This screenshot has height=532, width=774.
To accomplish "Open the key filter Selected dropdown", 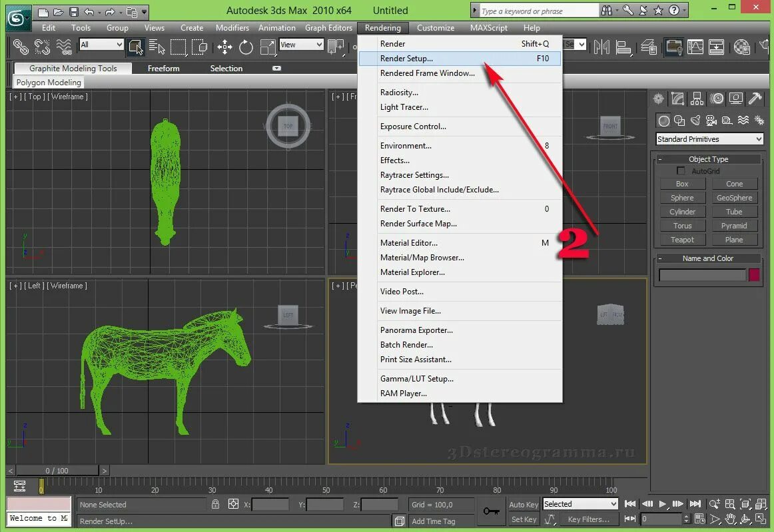I will tap(580, 504).
